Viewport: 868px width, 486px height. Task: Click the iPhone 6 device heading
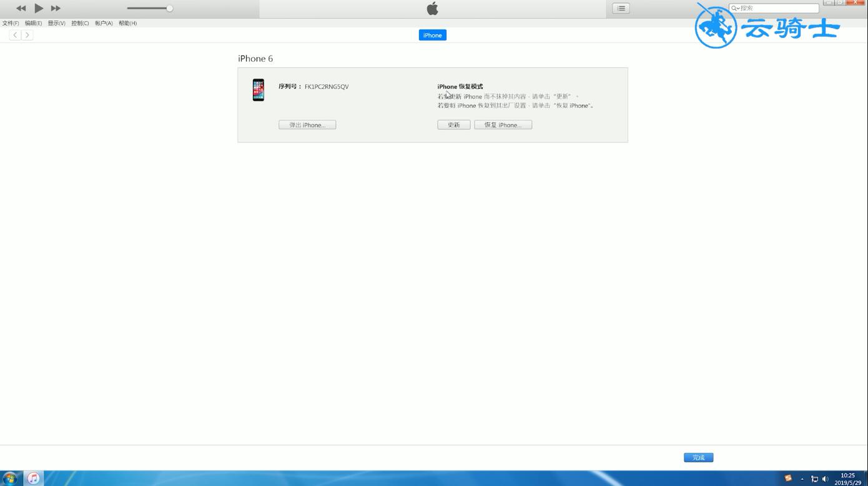click(x=255, y=59)
